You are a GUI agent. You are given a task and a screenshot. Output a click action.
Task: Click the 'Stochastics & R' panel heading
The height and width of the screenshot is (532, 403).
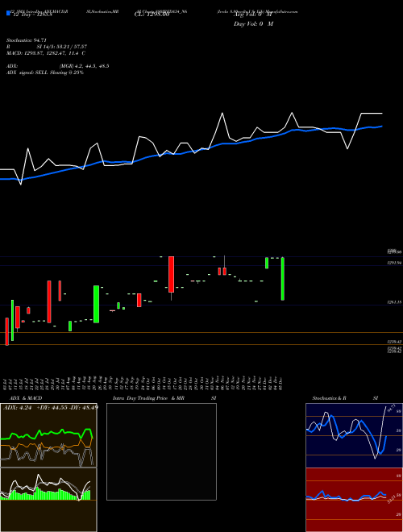329,398
